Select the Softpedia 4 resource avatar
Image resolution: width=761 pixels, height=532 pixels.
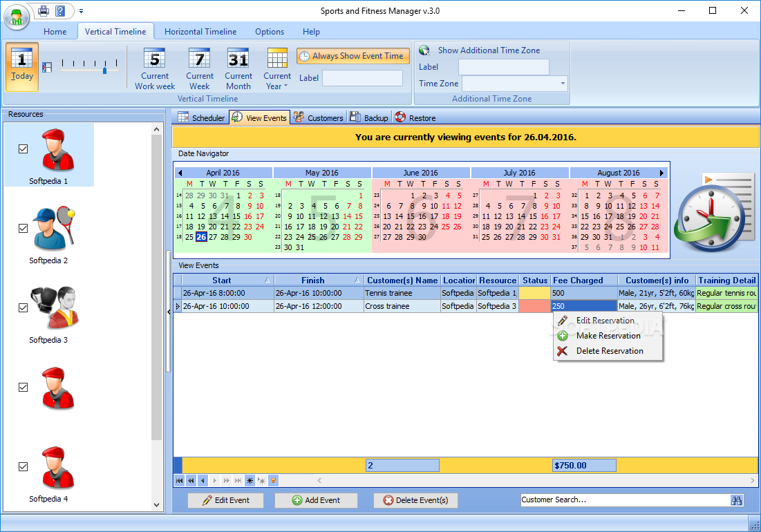pos(57,468)
